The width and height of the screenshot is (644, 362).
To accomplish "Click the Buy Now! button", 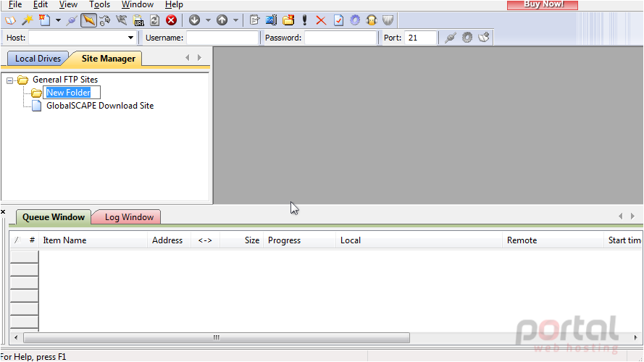I will click(543, 4).
